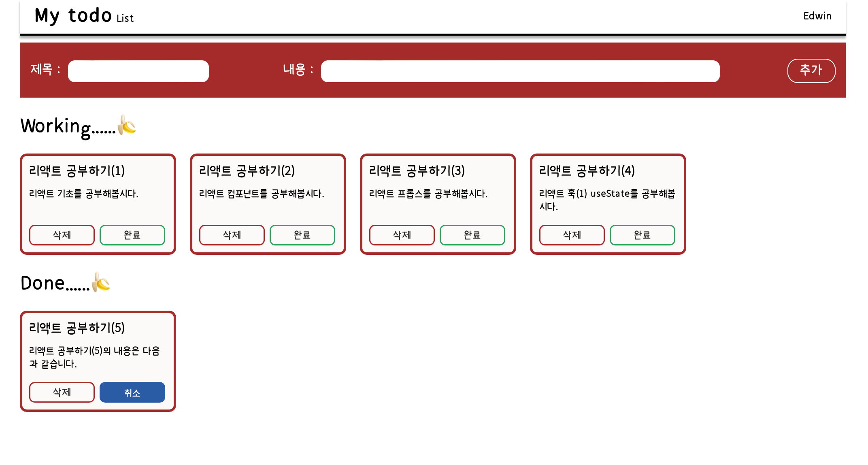The height and width of the screenshot is (465, 868).
Task: Click the useState description in card four
Action: [x=607, y=200]
